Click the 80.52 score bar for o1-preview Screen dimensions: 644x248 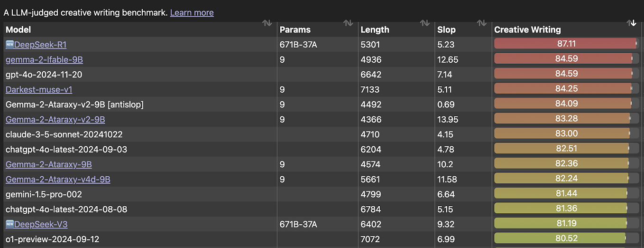coord(560,238)
